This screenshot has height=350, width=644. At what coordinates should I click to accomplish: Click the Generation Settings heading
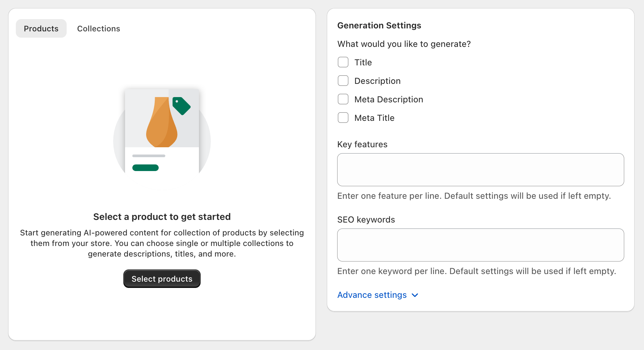click(x=379, y=25)
